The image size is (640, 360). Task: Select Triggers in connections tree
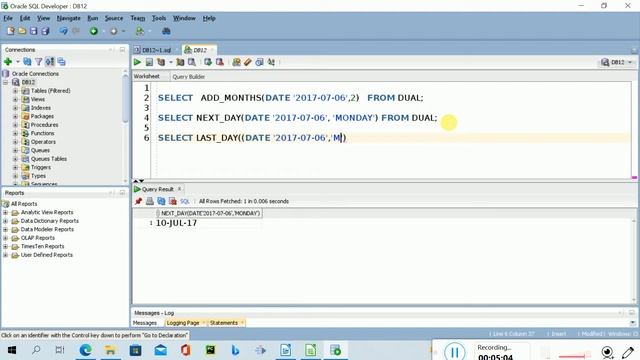(x=41, y=167)
